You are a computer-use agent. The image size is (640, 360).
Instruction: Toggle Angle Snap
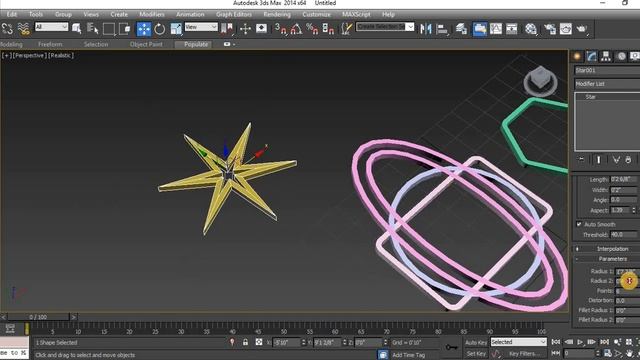297,29
